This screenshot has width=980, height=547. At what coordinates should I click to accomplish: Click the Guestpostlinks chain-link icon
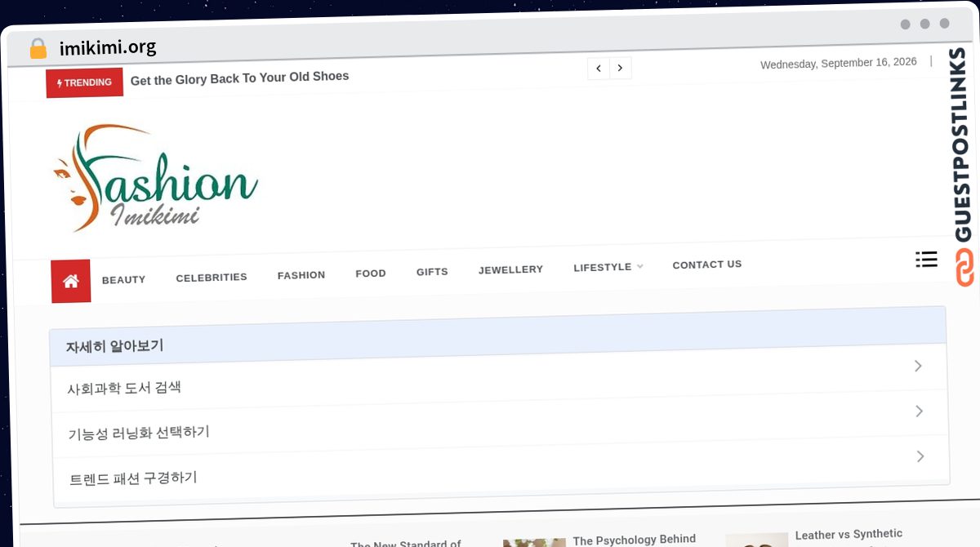point(965,268)
